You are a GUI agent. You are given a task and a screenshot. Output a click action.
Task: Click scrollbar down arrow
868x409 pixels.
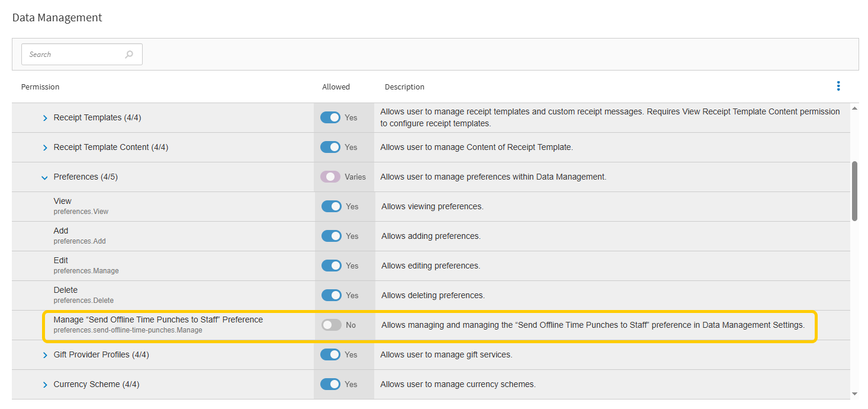tap(854, 394)
